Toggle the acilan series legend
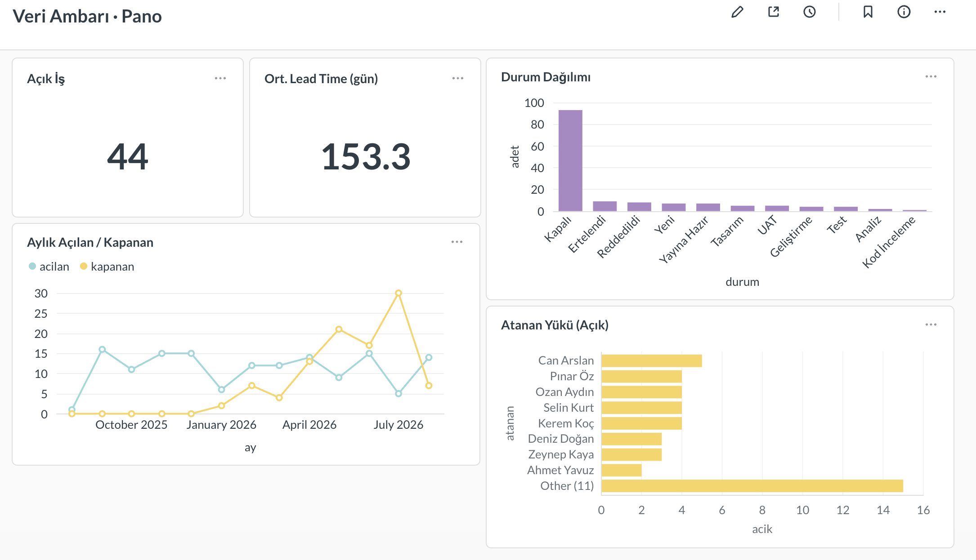This screenshot has height=560, width=976. (49, 267)
